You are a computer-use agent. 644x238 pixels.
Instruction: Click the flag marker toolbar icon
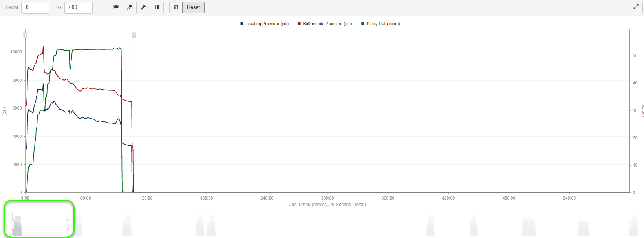click(116, 7)
